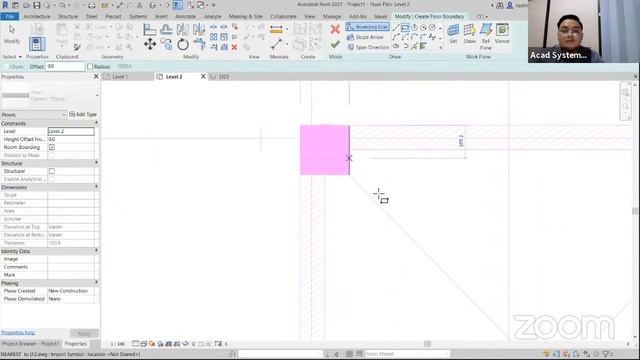Open the Structure ribbon tab
The height and width of the screenshot is (360, 640).
(x=68, y=16)
